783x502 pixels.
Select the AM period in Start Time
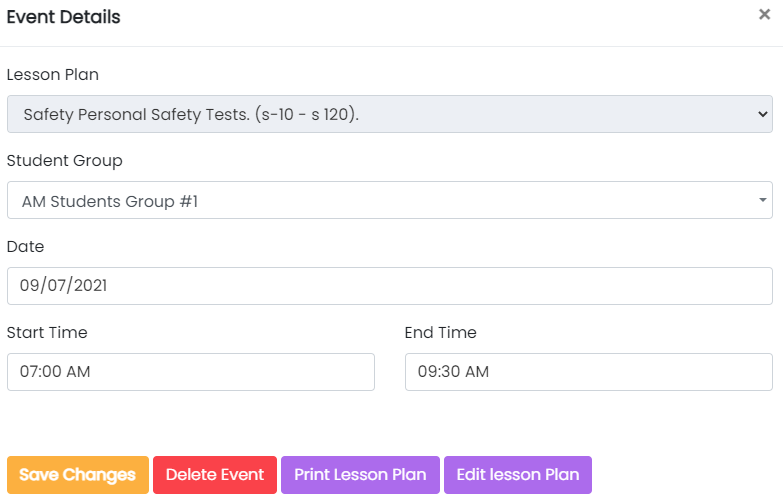79,372
